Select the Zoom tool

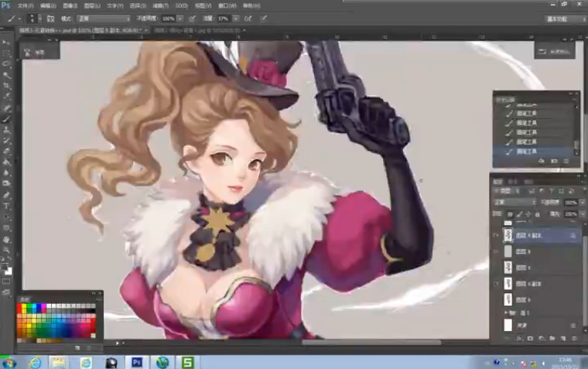coord(6,250)
